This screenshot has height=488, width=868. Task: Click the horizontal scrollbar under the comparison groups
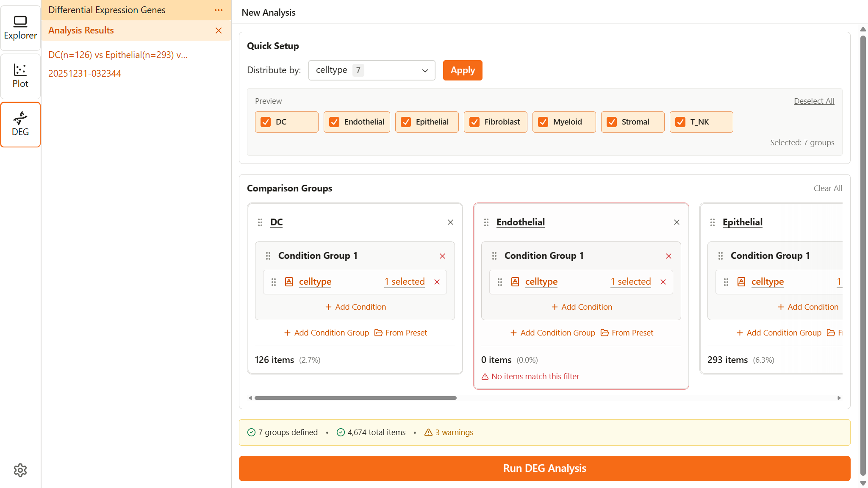(355, 398)
